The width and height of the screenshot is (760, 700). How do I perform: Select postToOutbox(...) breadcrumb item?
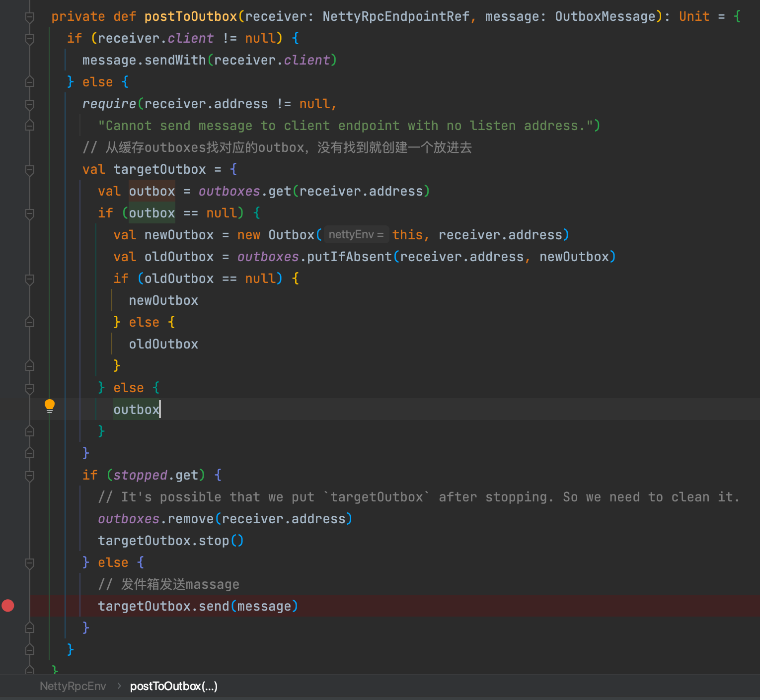pos(174,686)
